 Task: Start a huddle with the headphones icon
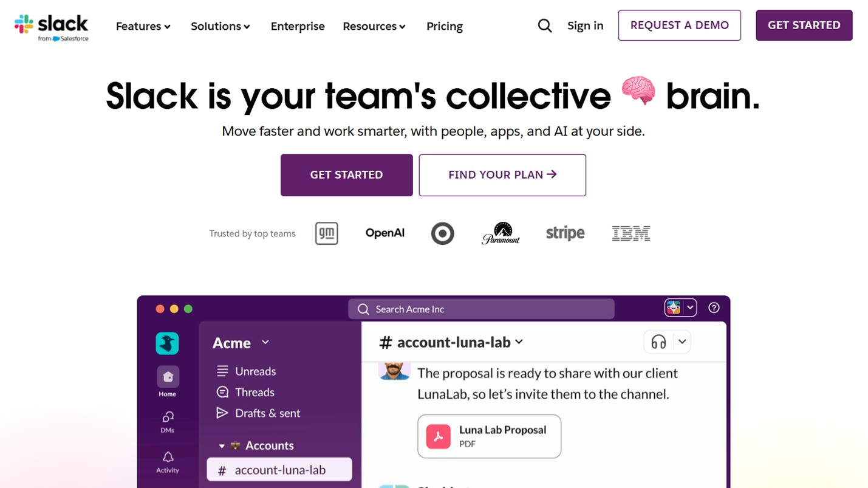click(x=658, y=342)
